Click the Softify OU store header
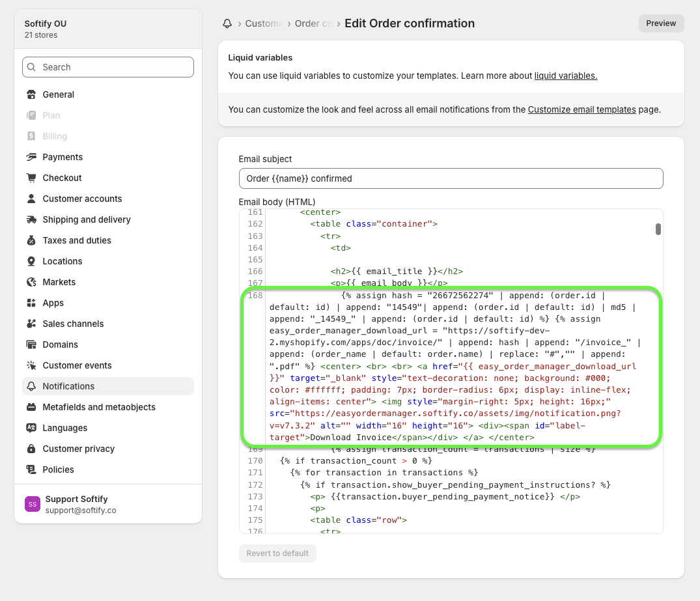This screenshot has height=601, width=700. [x=108, y=29]
